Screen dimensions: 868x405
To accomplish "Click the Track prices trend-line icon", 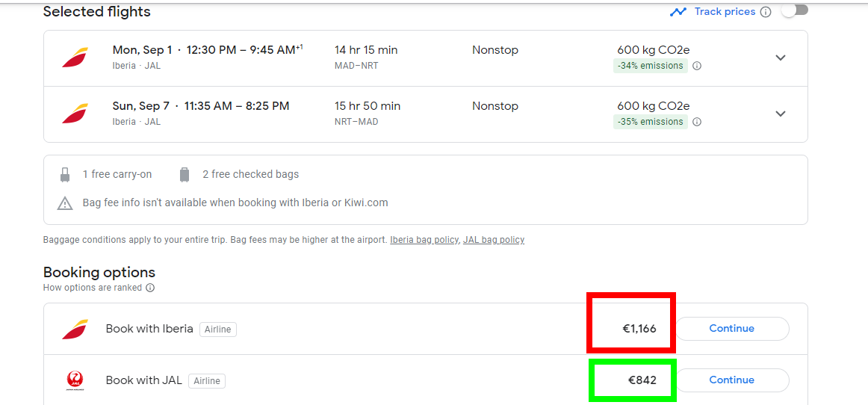I will [x=678, y=12].
